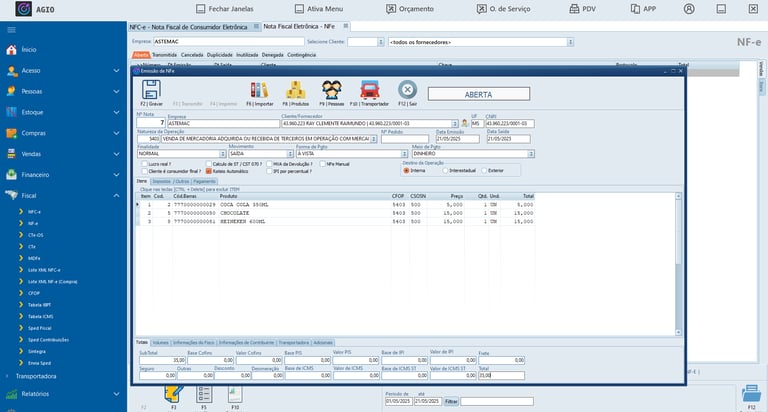Image resolution: width=768 pixels, height=412 pixels.
Task: Toggle Calculo de ST / CST 070 checkbox
Action: click(209, 164)
